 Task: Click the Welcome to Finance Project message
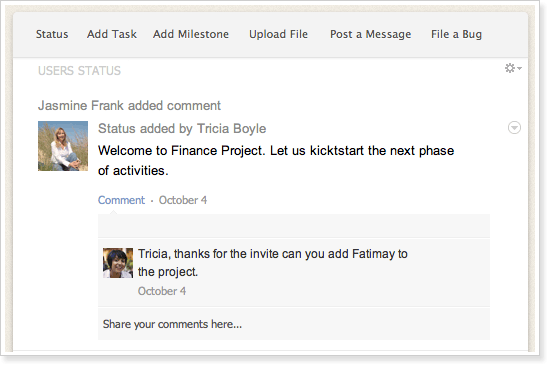click(276, 160)
